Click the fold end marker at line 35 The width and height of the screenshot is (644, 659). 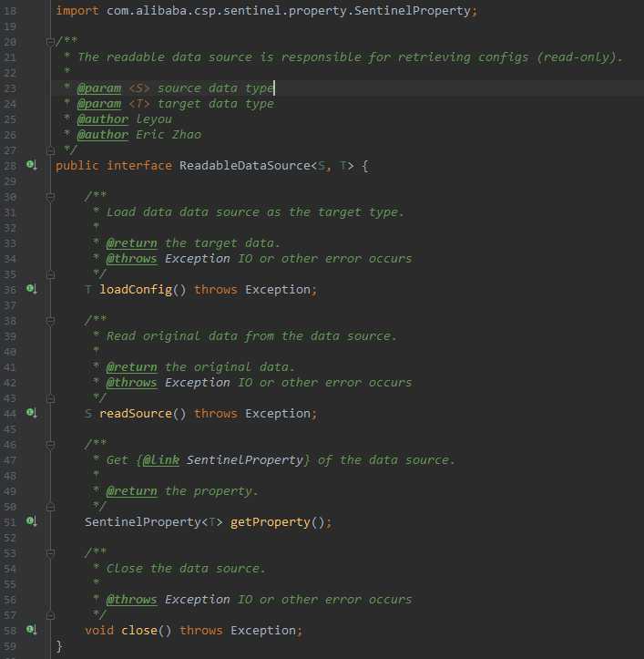[50, 274]
